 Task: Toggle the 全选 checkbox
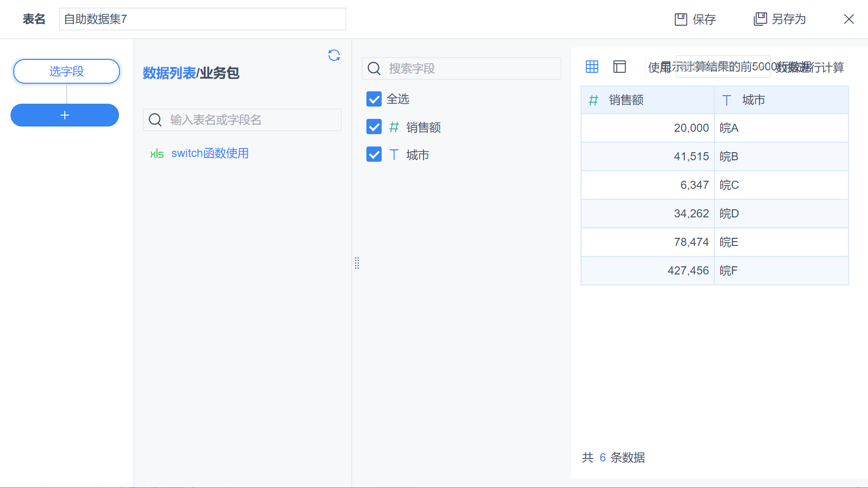[x=374, y=99]
